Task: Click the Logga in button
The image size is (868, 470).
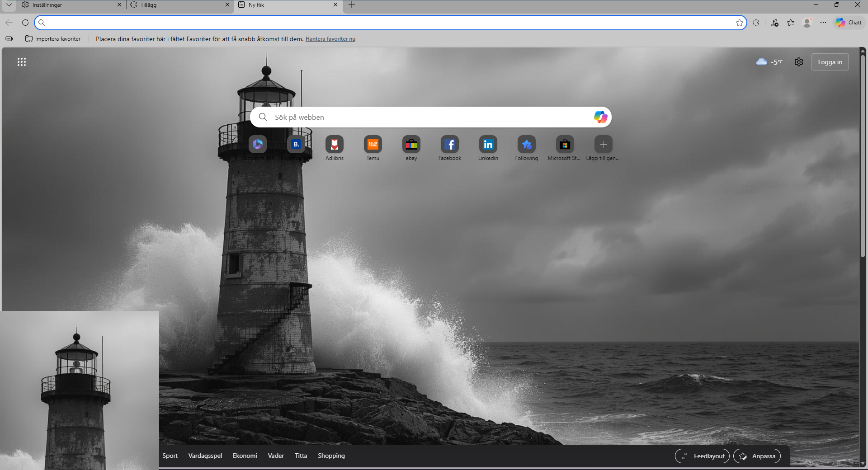Action: 830,62
